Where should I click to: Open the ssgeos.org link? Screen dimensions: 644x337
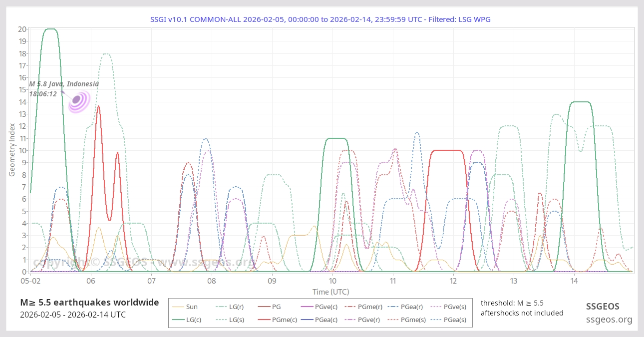609,320
